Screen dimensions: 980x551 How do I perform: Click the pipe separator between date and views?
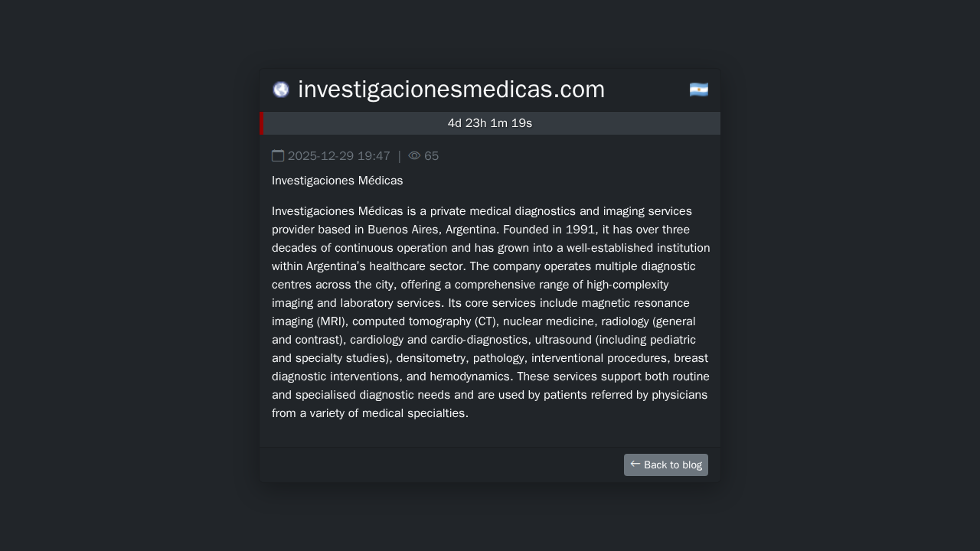tap(399, 156)
